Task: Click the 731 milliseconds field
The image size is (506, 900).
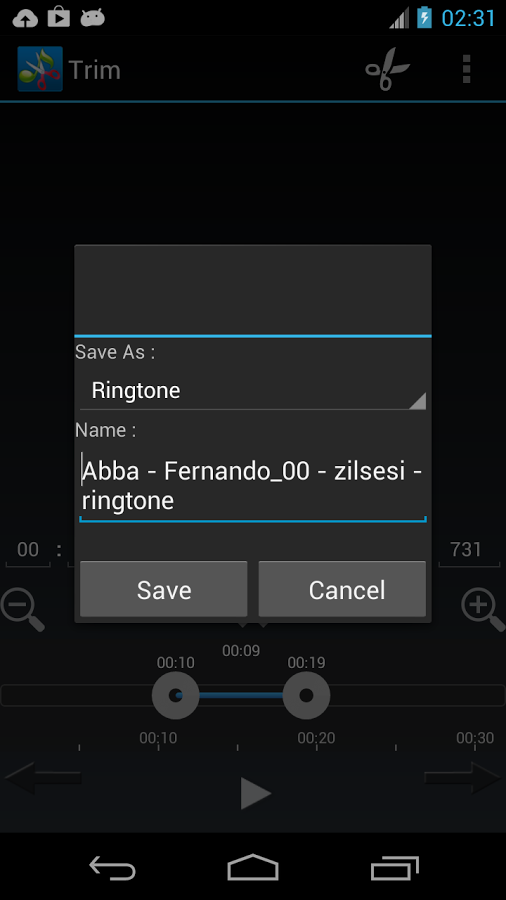Action: pos(466,550)
